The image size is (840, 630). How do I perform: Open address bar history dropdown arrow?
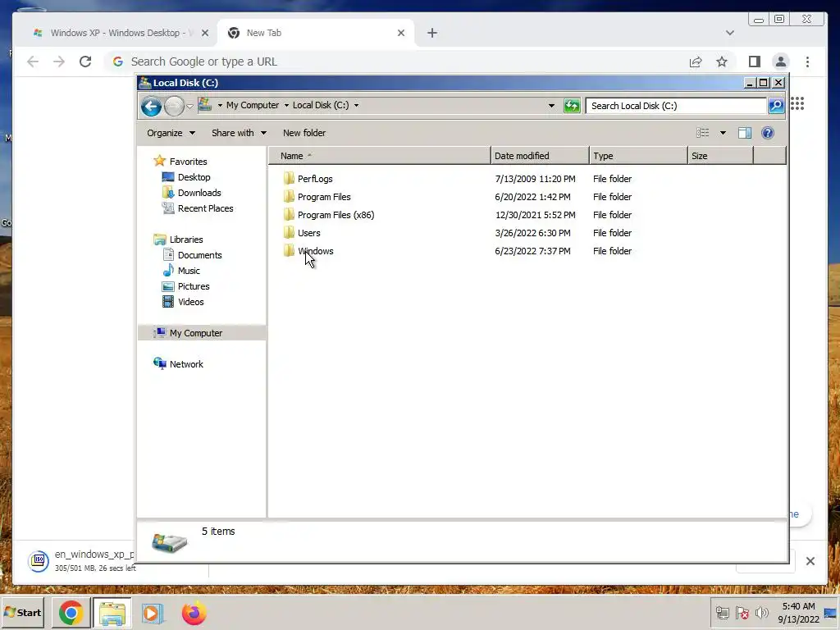click(x=551, y=106)
